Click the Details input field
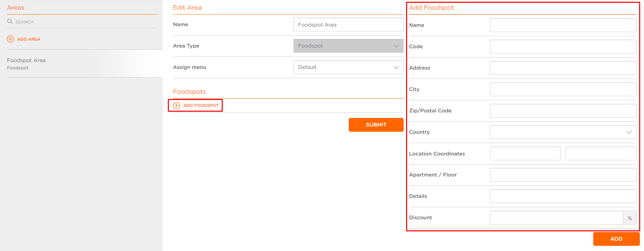Image resolution: width=644 pixels, height=251 pixels. (x=563, y=196)
